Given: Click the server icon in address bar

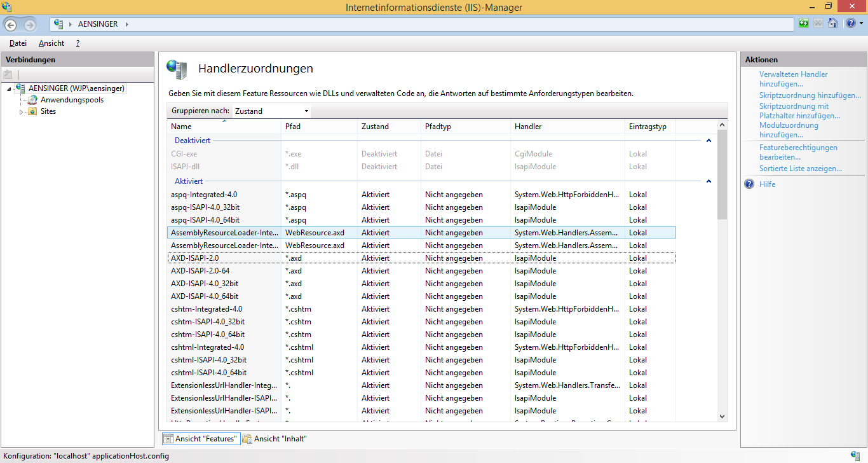Looking at the screenshot, I should point(59,24).
